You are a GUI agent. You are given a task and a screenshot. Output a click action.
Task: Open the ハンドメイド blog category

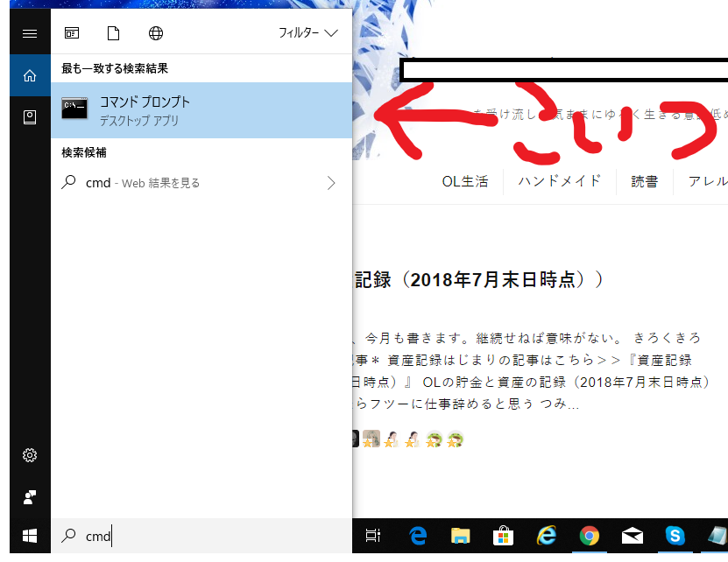[560, 181]
